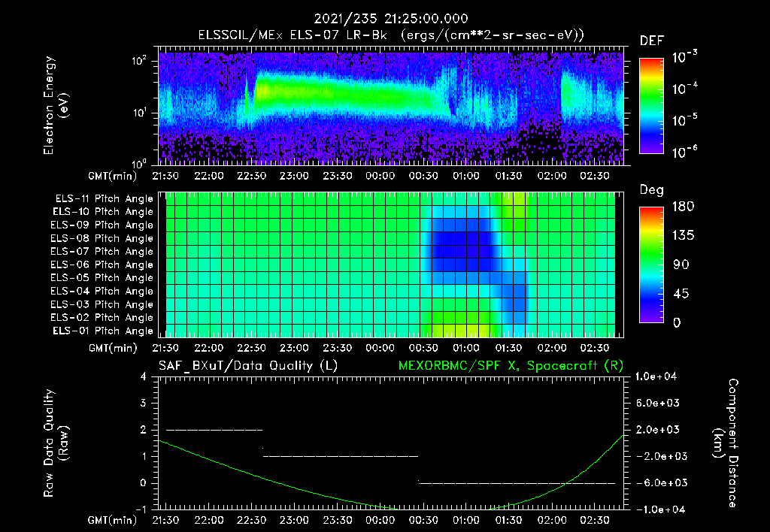Click the data quality line at level 2
The width and height of the screenshot is (770, 532).
point(214,430)
